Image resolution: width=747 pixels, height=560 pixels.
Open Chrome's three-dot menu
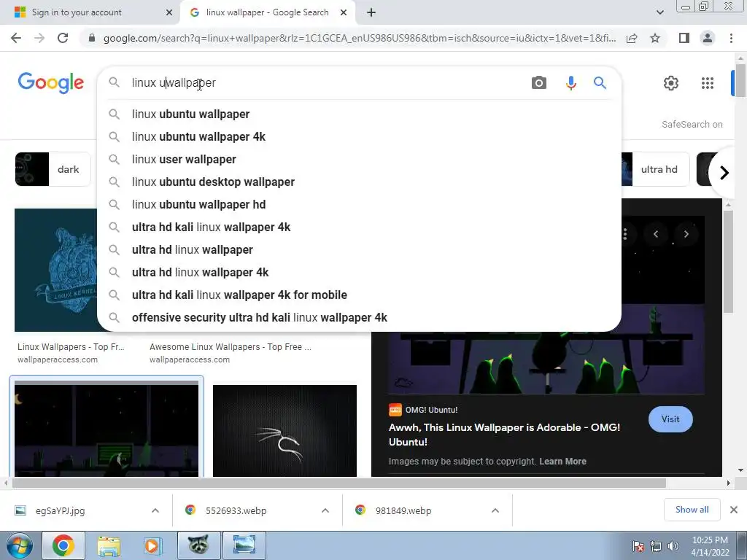click(731, 38)
